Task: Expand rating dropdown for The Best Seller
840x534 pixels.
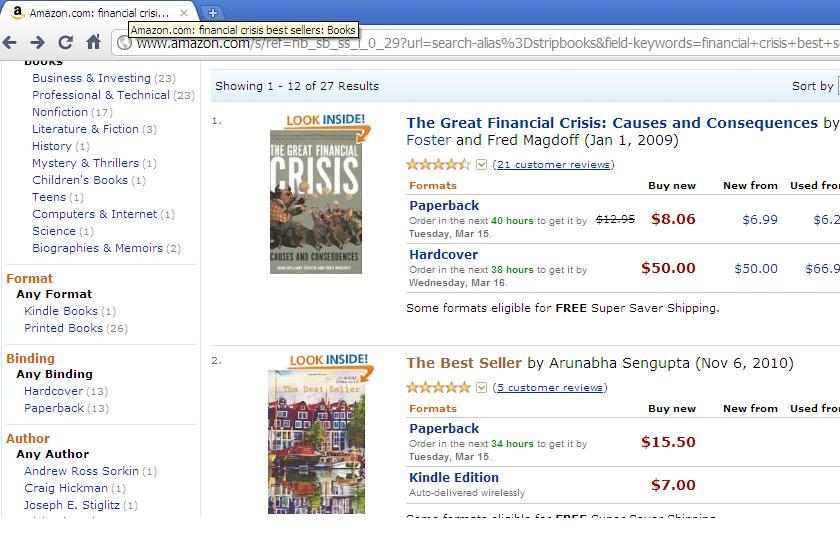Action: 481,387
